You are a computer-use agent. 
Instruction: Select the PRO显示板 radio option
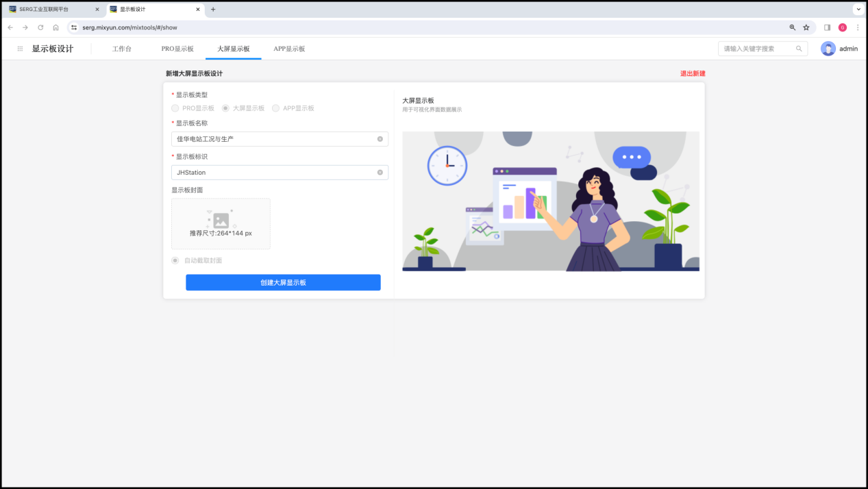coord(175,108)
